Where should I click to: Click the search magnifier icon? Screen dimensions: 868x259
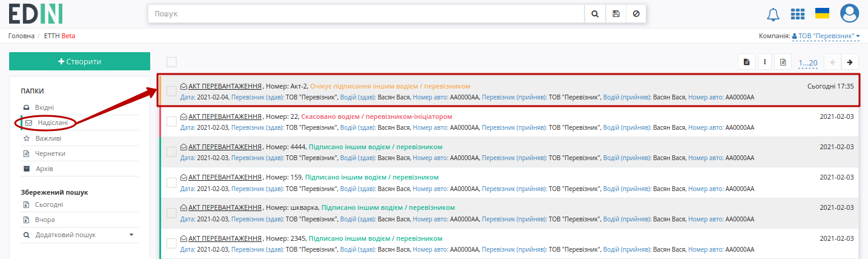coord(595,13)
